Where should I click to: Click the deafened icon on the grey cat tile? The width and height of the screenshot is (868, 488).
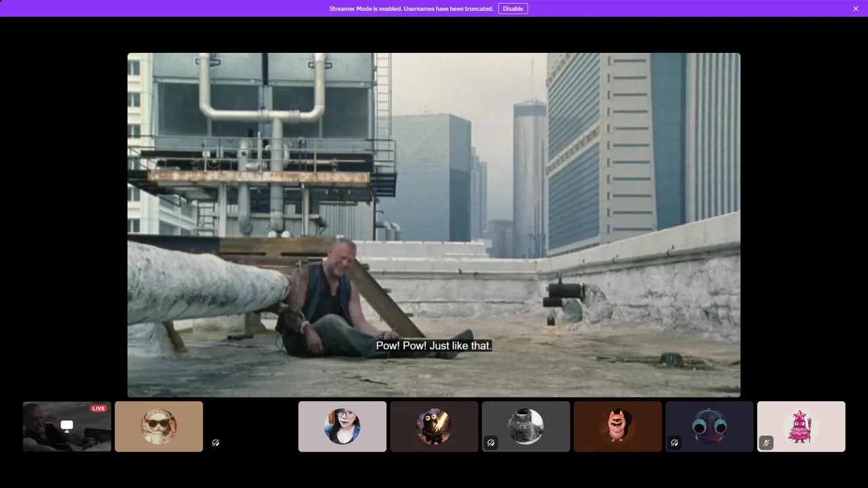pyautogui.click(x=491, y=443)
